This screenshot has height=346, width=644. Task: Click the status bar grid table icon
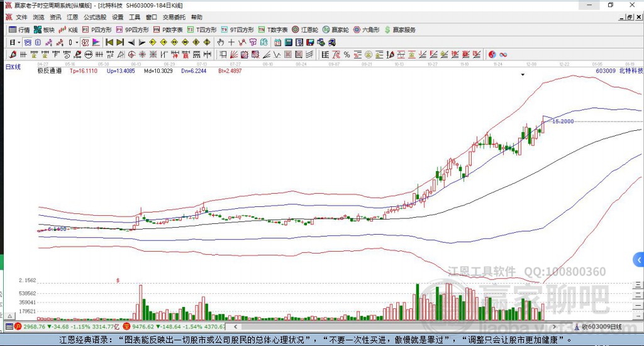9,326
